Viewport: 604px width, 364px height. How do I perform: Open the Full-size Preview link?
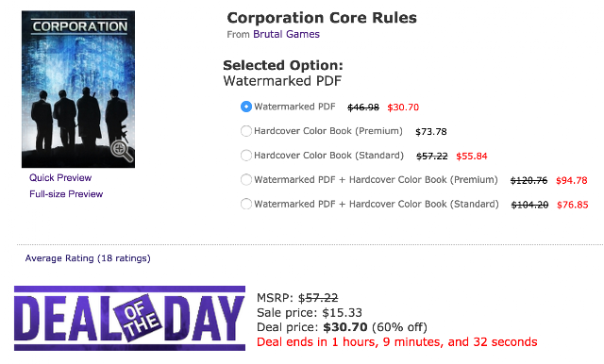pos(66,194)
